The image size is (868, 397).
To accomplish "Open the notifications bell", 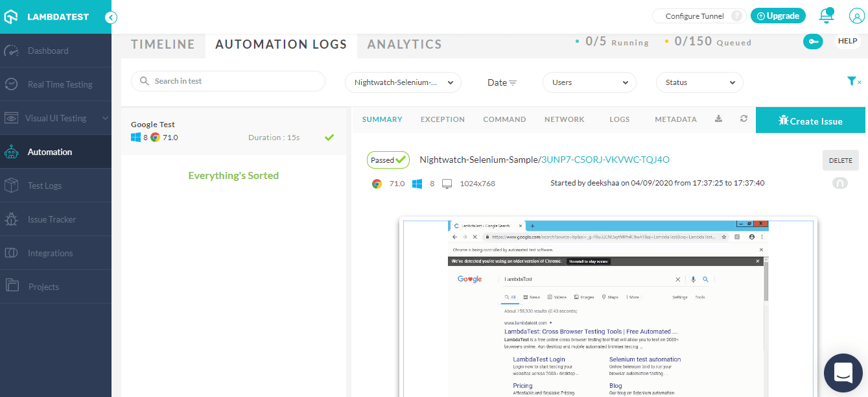I will click(x=826, y=16).
